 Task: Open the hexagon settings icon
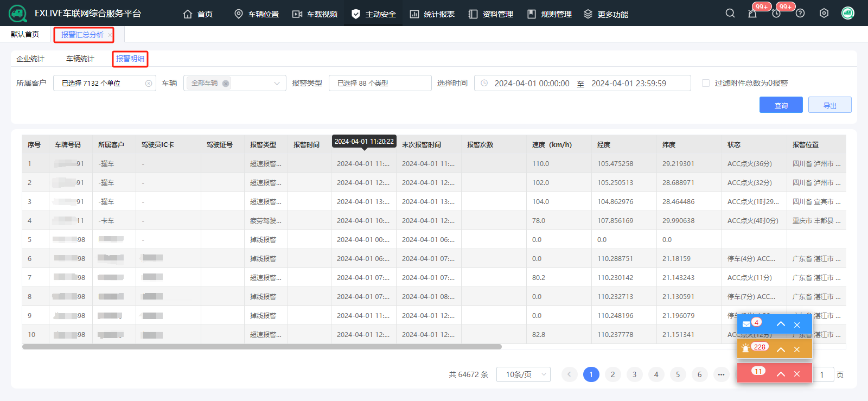click(x=824, y=14)
